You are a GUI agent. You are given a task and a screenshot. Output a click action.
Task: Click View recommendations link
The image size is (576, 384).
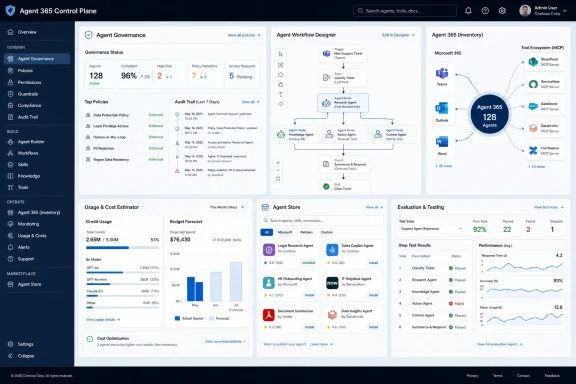[225, 341]
